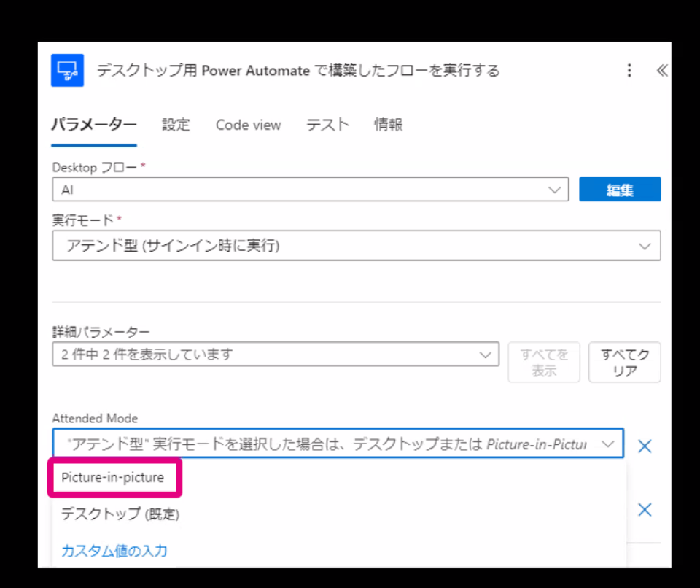Click the desktop flow action icon
This screenshot has width=700, height=588.
coord(67,70)
